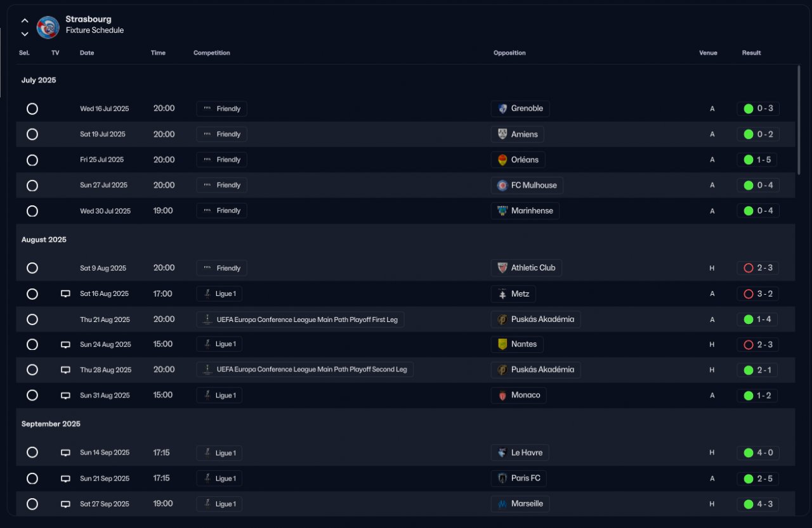Viewport: 812px width, 528px height.
Task: Select the Metz fixture row circle
Action: coord(32,294)
